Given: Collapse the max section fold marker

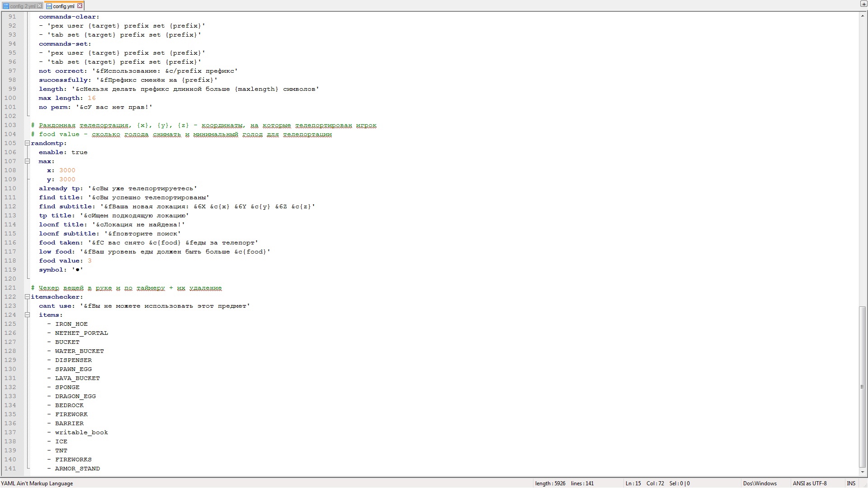Looking at the screenshot, I should [x=27, y=161].
